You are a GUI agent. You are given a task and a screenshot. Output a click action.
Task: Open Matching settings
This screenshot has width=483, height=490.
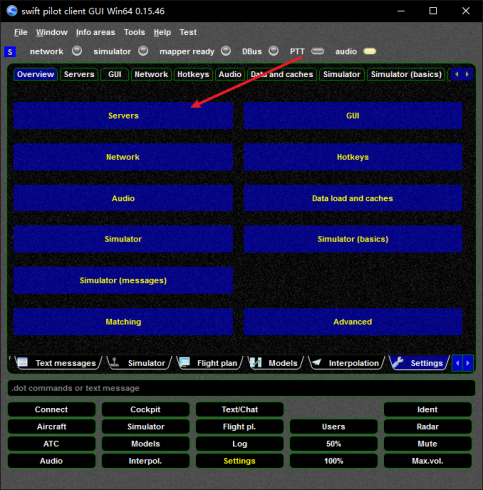pyautogui.click(x=123, y=322)
